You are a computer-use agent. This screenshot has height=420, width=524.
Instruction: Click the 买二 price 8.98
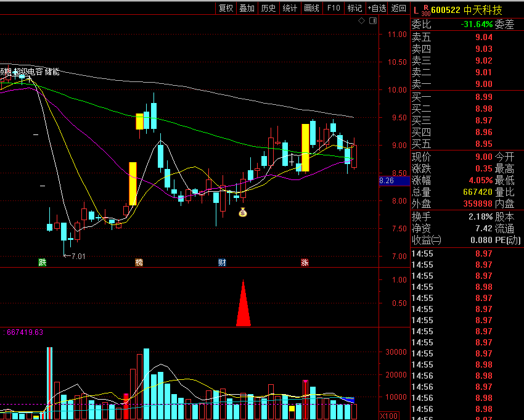pyautogui.click(x=484, y=109)
